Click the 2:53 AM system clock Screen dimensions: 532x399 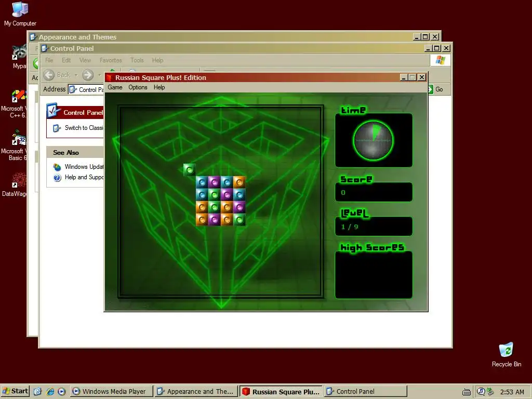(x=512, y=392)
